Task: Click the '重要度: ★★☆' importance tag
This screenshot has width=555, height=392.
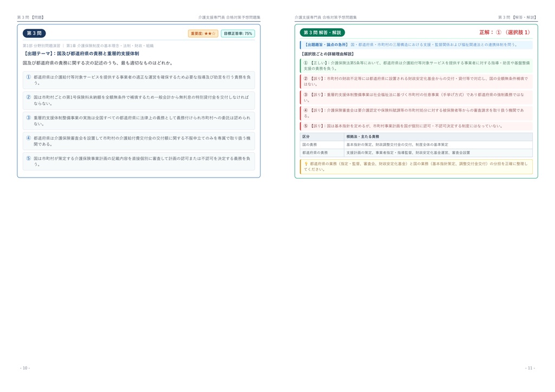Action: click(203, 34)
